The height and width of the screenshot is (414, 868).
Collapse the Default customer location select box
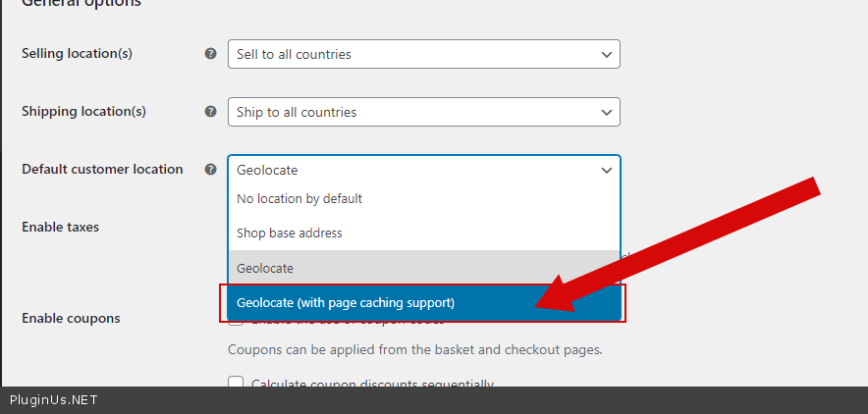pyautogui.click(x=422, y=170)
